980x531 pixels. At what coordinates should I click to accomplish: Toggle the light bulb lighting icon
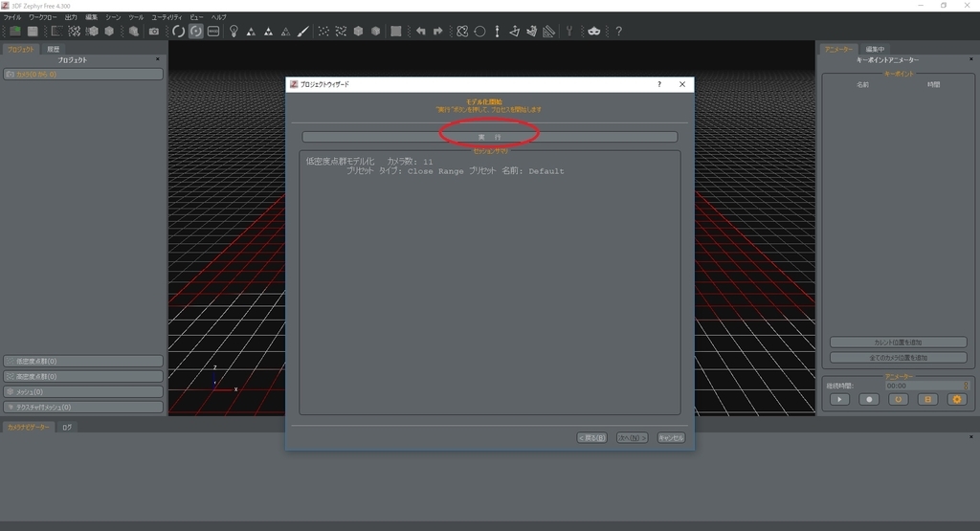[234, 32]
